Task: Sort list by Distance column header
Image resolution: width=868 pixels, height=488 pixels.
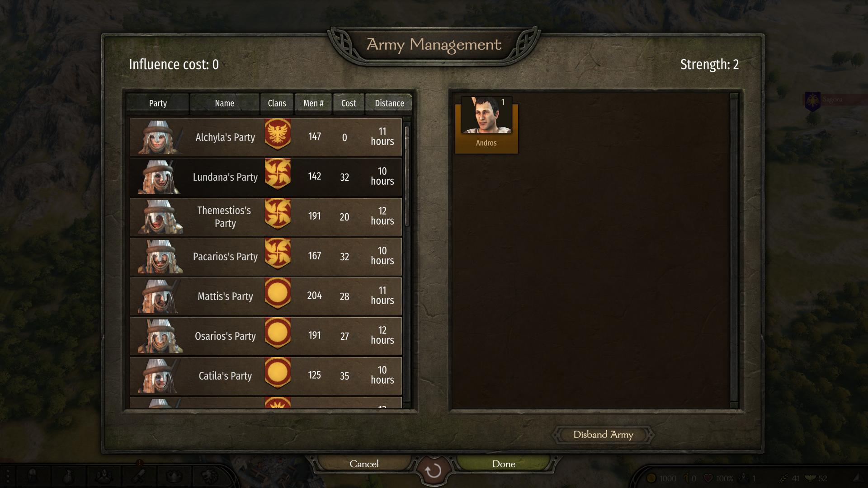Action: pyautogui.click(x=389, y=103)
